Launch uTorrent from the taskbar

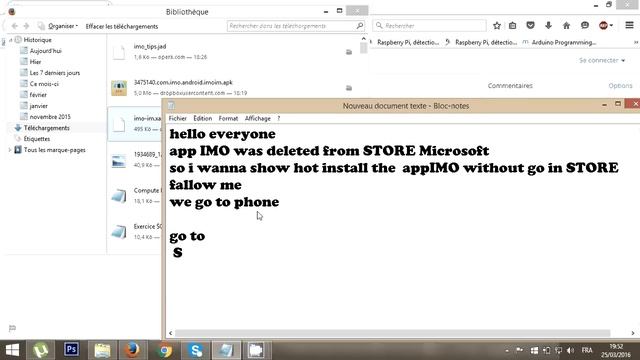(40, 350)
